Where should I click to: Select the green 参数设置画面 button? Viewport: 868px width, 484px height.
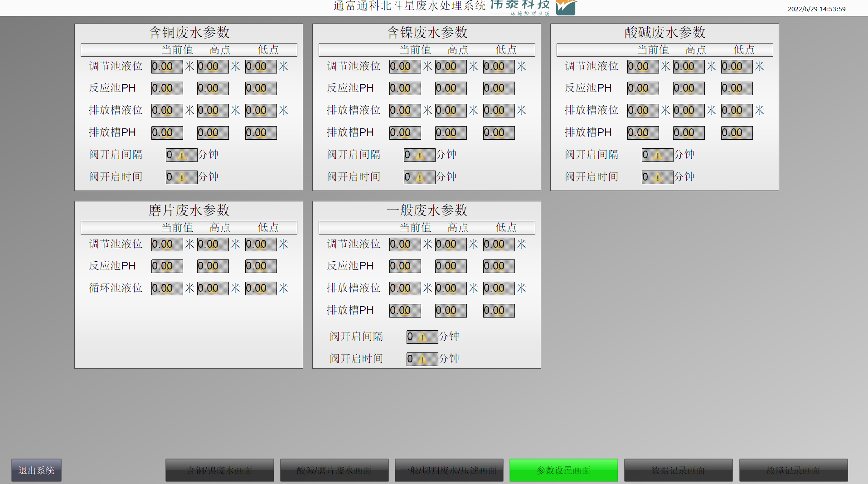tap(563, 470)
